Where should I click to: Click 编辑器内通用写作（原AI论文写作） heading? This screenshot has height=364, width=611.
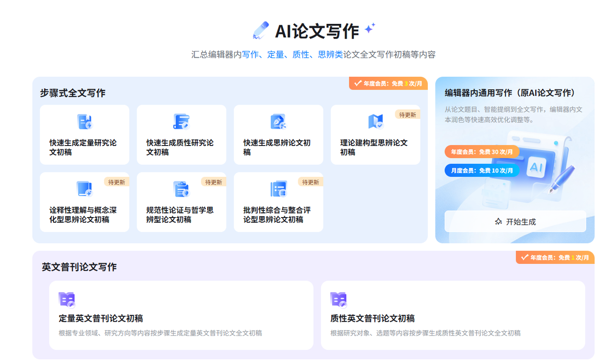coord(512,93)
